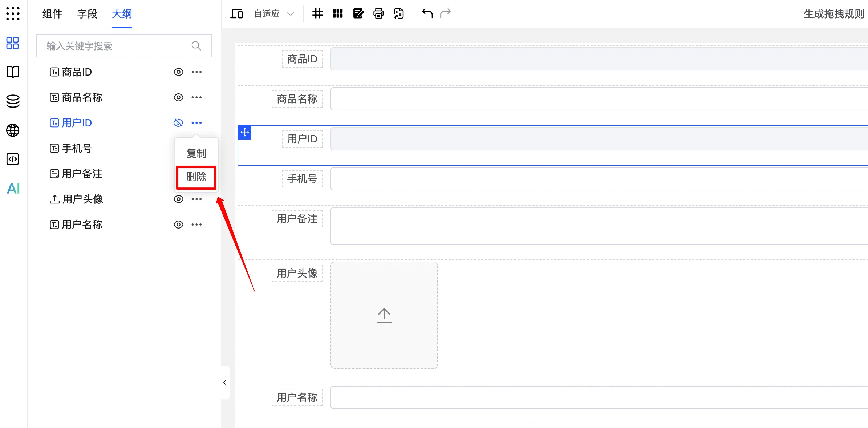Select the database icon in left sidebar

(x=13, y=101)
